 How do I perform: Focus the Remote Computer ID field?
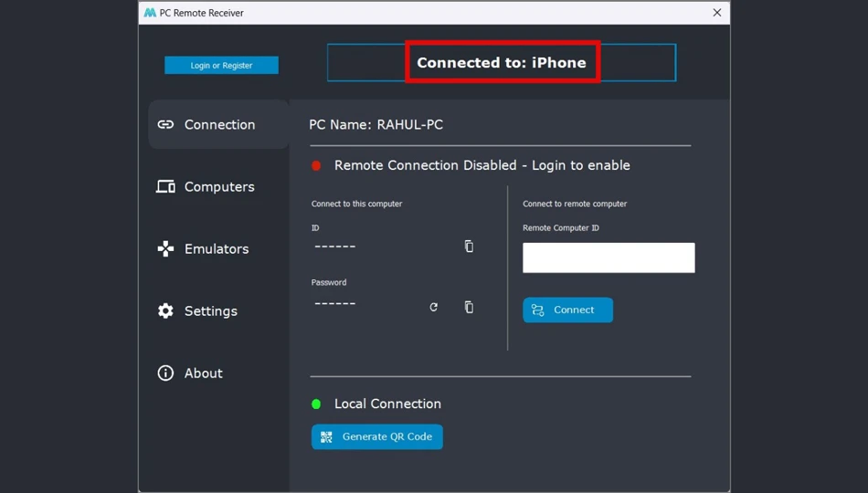609,257
